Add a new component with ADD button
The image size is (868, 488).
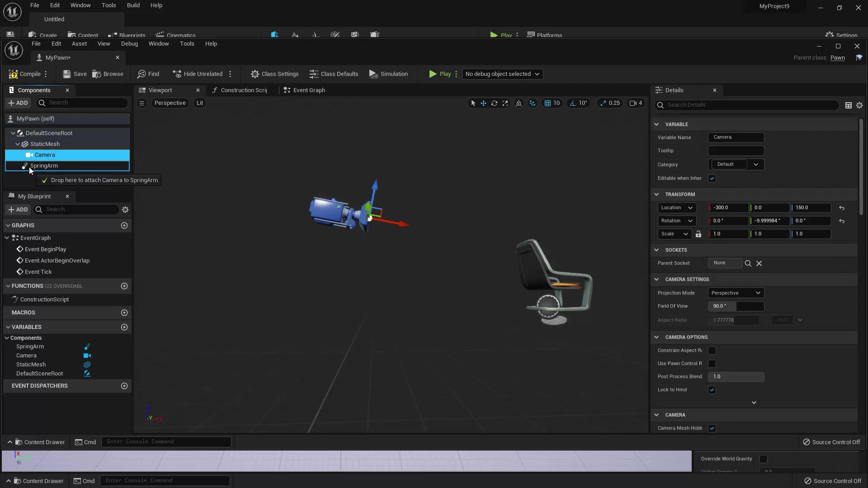pyautogui.click(x=18, y=103)
